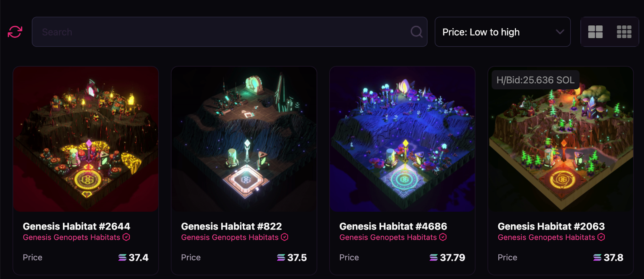Click the 37.8 price on Habitat #2063
The height and width of the screenshot is (279, 644).
tap(613, 257)
